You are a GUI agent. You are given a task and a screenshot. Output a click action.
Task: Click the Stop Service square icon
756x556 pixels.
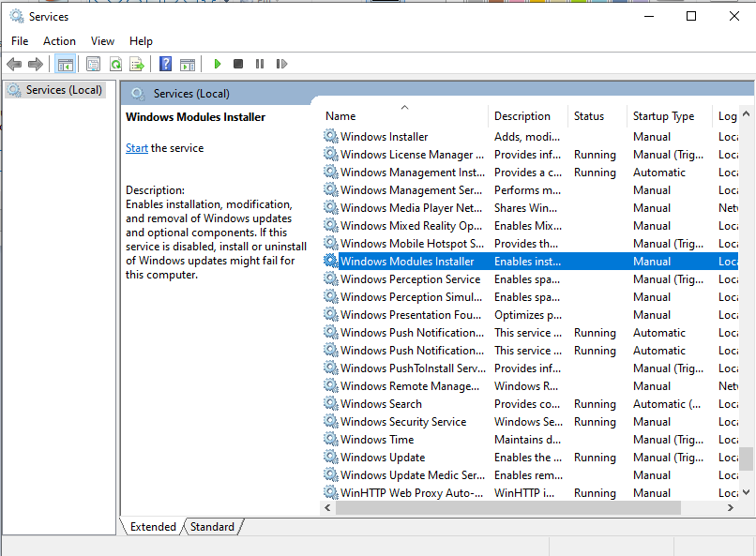pos(238,64)
